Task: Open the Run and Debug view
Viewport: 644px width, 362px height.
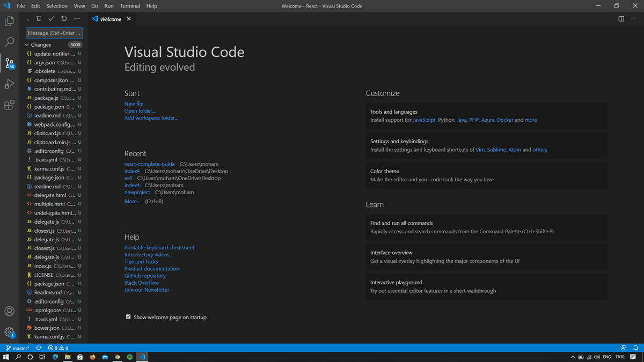Action: [9, 84]
